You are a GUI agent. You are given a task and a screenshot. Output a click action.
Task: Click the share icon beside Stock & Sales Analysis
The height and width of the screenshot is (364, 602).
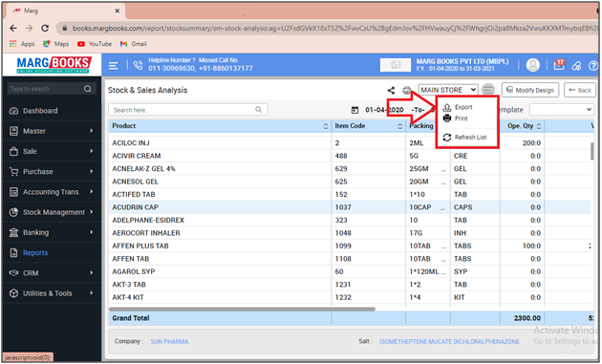pos(391,90)
